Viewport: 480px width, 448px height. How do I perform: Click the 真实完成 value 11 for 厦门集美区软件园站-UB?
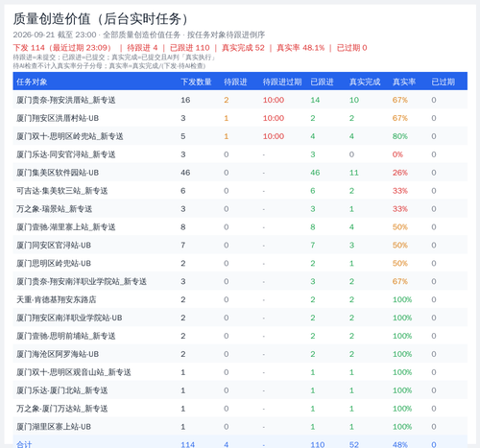354,173
